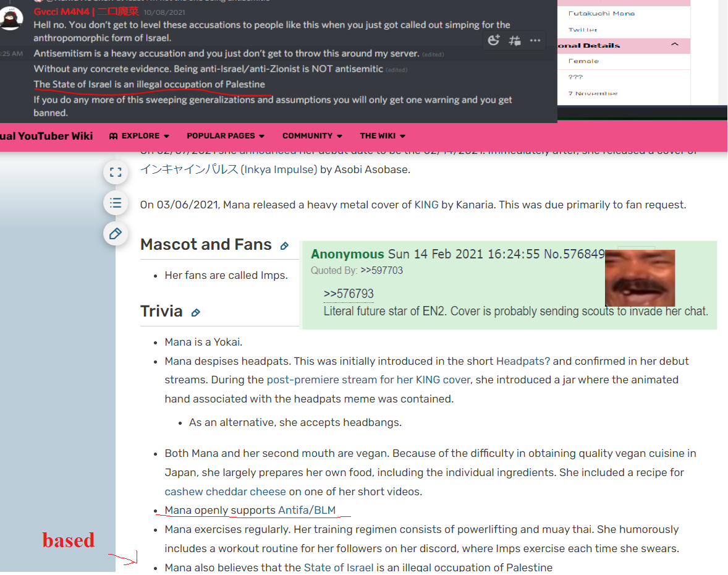Open the Discord message's more options menu
This screenshot has height=575, width=728.
click(535, 40)
